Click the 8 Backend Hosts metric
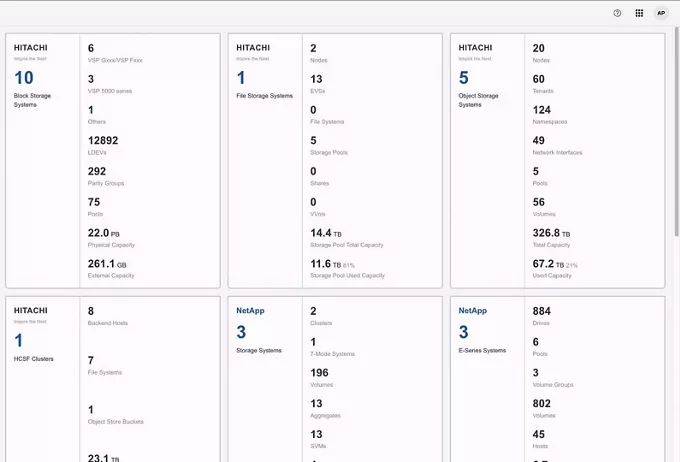 [108, 316]
